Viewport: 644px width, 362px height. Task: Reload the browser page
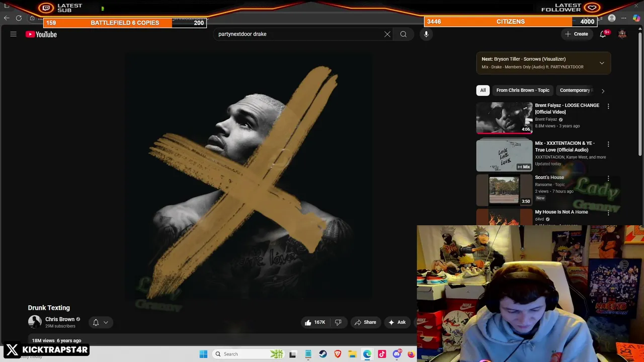point(19,18)
